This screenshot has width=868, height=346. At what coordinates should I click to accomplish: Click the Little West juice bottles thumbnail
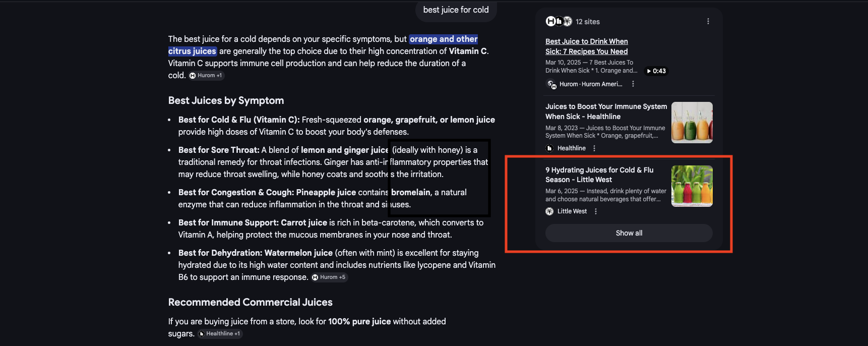pyautogui.click(x=692, y=186)
